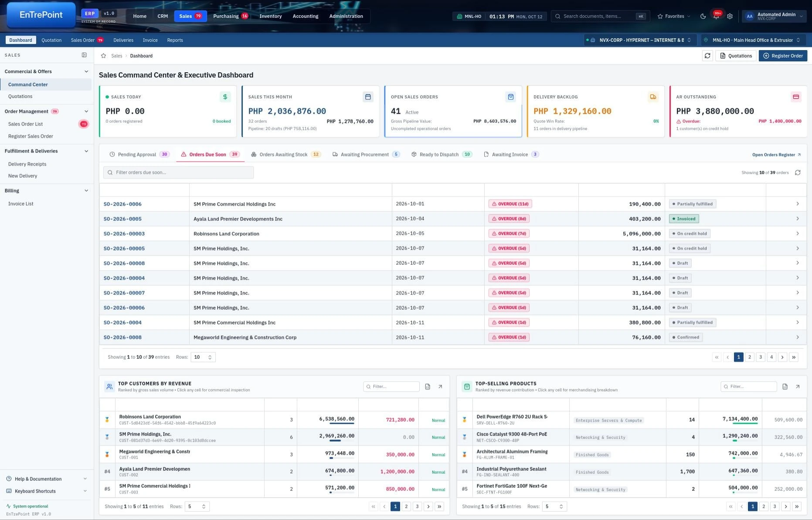This screenshot has height=520, width=812.
Task: Open Top-Selling Products in full view
Action: pos(798,386)
